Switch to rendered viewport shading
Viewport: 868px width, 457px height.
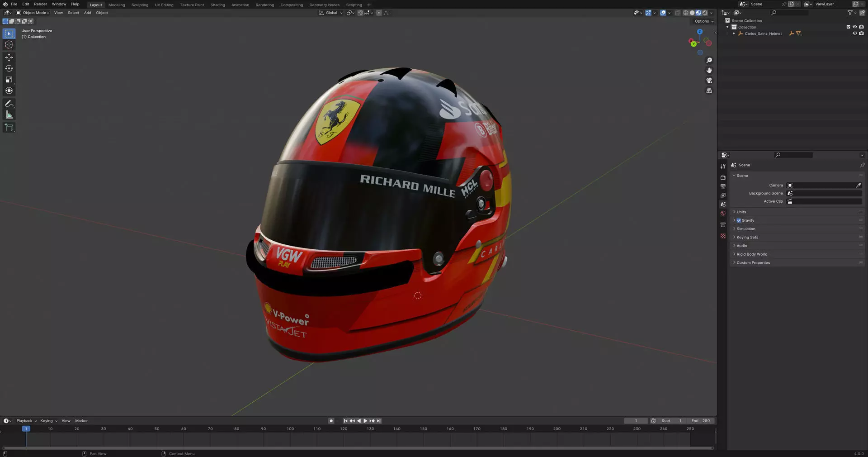click(x=705, y=13)
